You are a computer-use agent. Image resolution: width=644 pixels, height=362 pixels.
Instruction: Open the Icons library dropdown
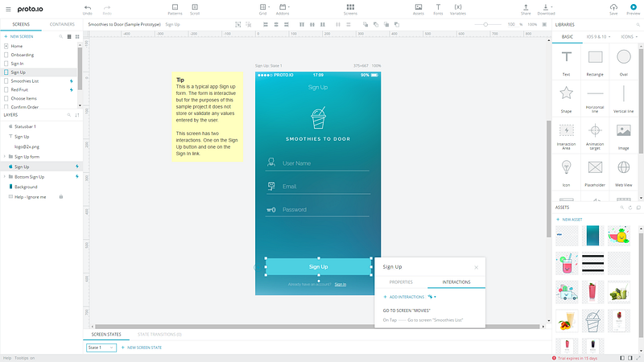tap(629, 36)
